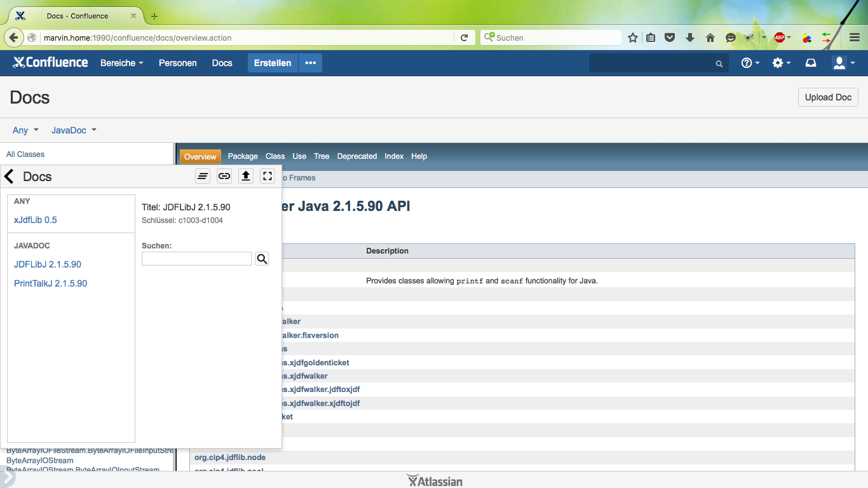Click the back arrow in the Docs panel

click(x=9, y=177)
